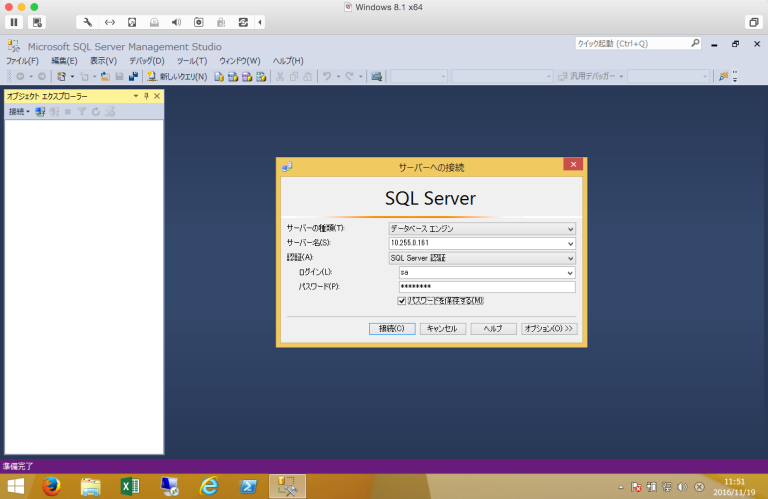The image size is (768, 499).
Task: Click the Options (オプション) button
Action: (x=549, y=329)
